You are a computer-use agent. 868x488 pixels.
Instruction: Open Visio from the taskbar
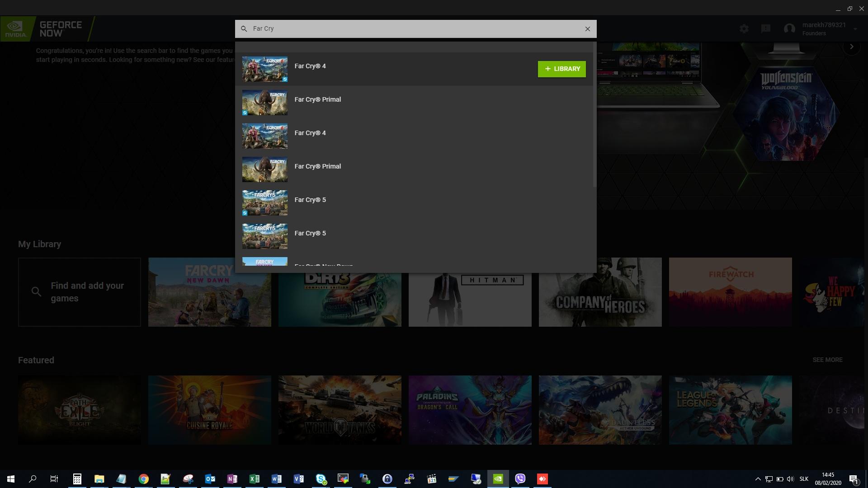pos(299,479)
